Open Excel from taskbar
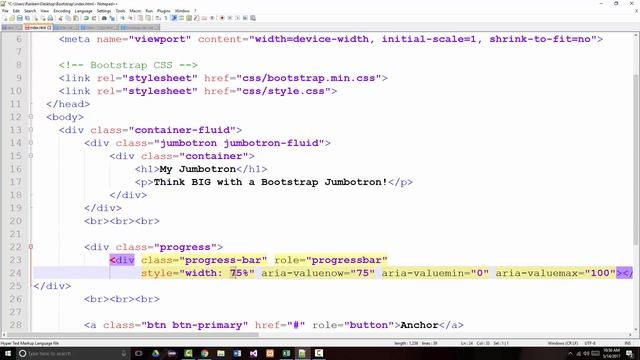Viewport: 640px width, 360px height. [x=286, y=353]
